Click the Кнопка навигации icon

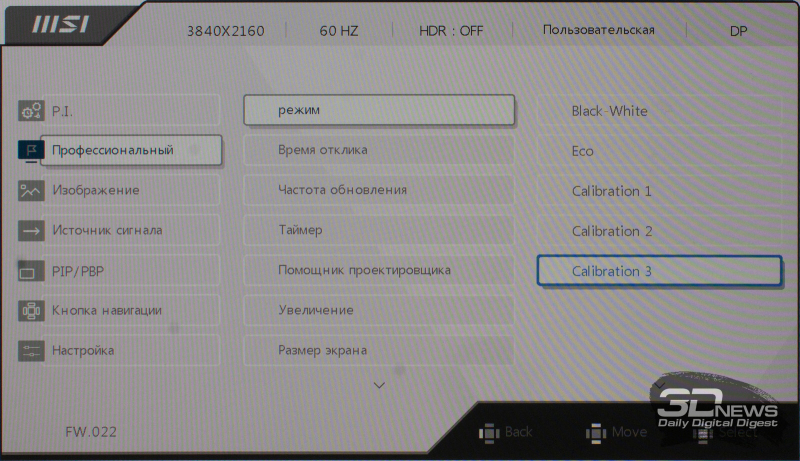[x=31, y=311]
